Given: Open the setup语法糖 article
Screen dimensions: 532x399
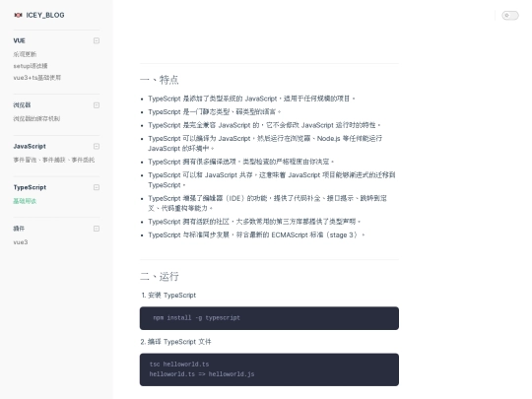Looking at the screenshot, I should coord(31,66).
